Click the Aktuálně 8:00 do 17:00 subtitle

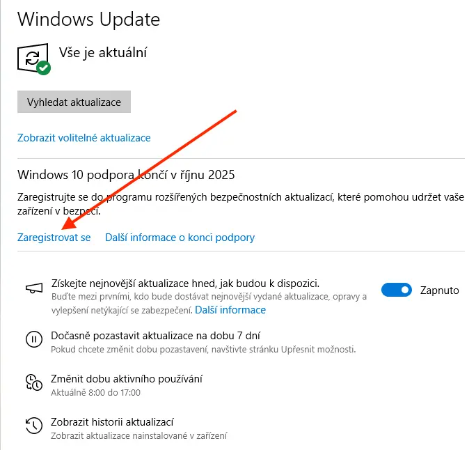coord(95,393)
